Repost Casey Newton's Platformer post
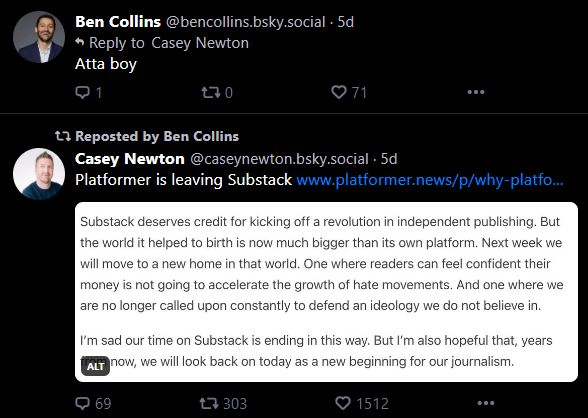The height and width of the screenshot is (418, 588). coord(223,403)
